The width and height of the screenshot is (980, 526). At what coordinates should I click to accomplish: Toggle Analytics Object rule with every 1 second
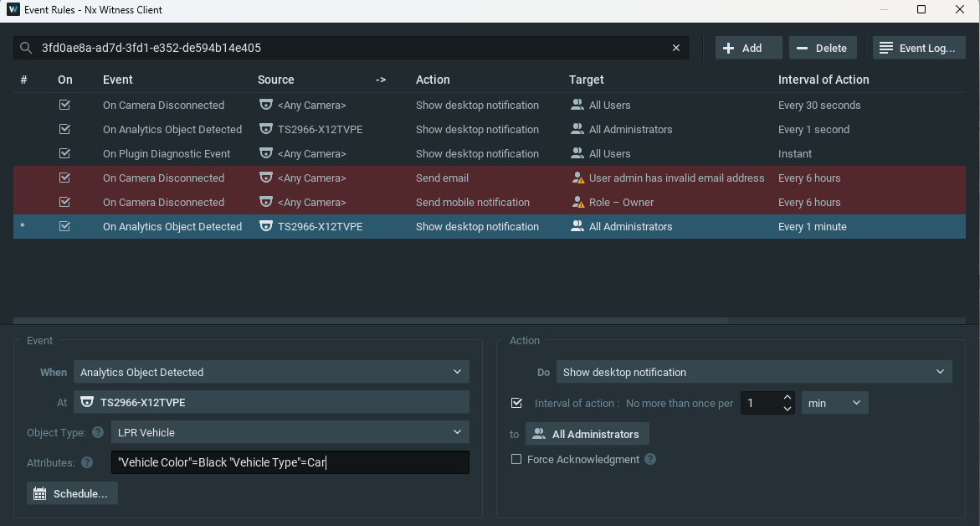tap(64, 130)
